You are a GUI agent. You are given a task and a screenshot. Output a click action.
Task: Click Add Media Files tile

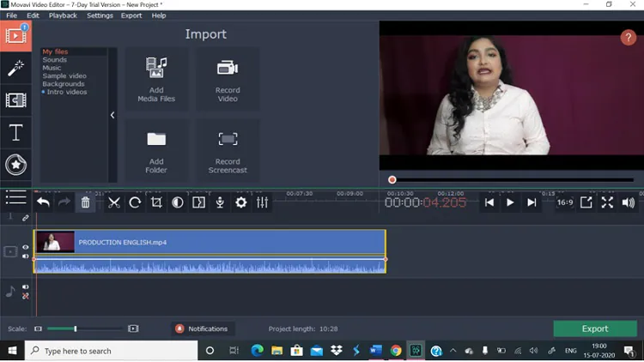click(x=156, y=79)
